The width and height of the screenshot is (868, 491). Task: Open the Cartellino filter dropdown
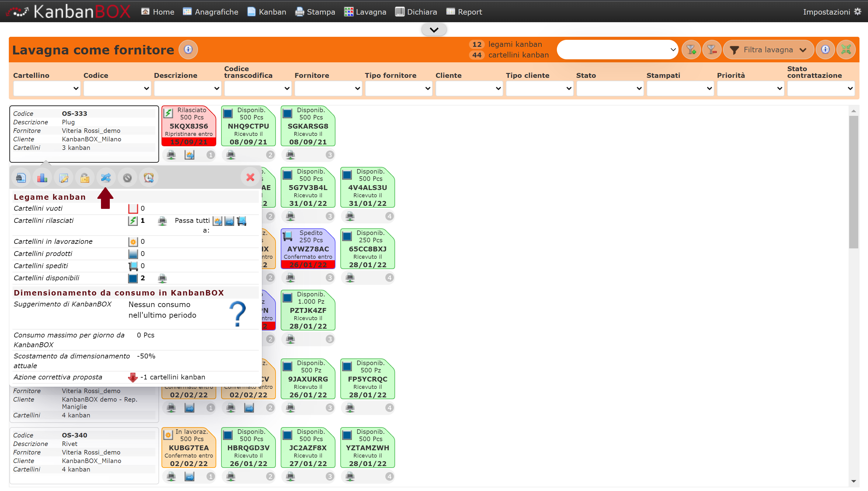pyautogui.click(x=47, y=88)
